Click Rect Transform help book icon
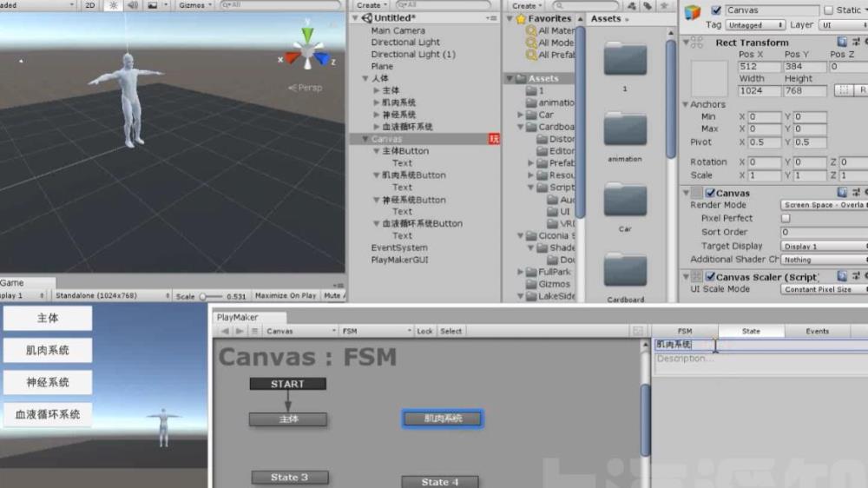This screenshot has height=488, width=868. pyautogui.click(x=842, y=42)
